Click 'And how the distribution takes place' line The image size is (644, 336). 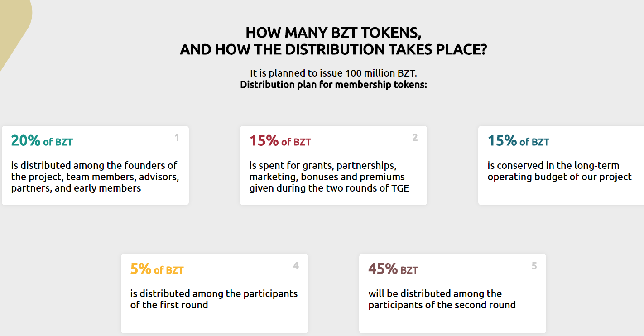[333, 49]
